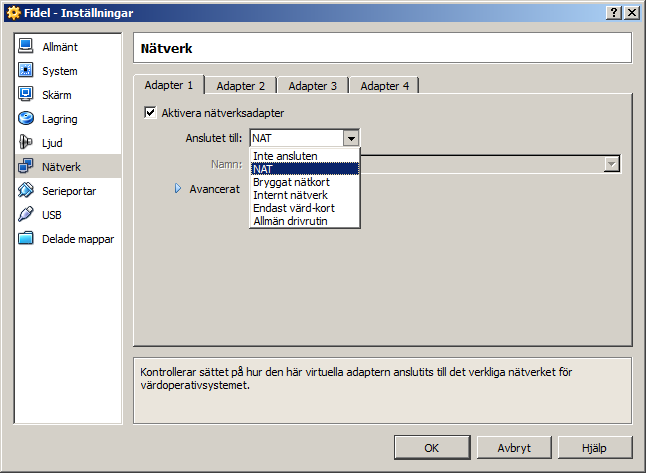Uncheck Aktivera nätverksadapter checkbox
The image size is (646, 473).
(151, 113)
